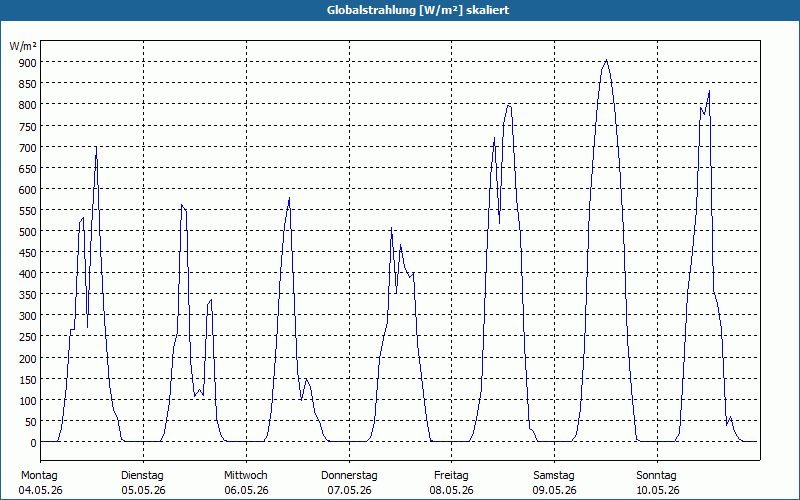
Task: Click Dienstag's peak near 560 W/m²
Action: click(x=182, y=205)
